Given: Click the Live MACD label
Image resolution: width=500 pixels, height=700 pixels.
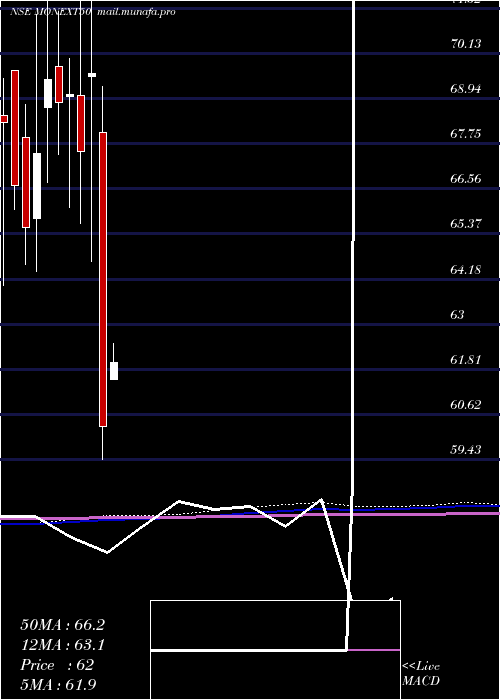Looking at the screenshot, I should [x=421, y=674].
